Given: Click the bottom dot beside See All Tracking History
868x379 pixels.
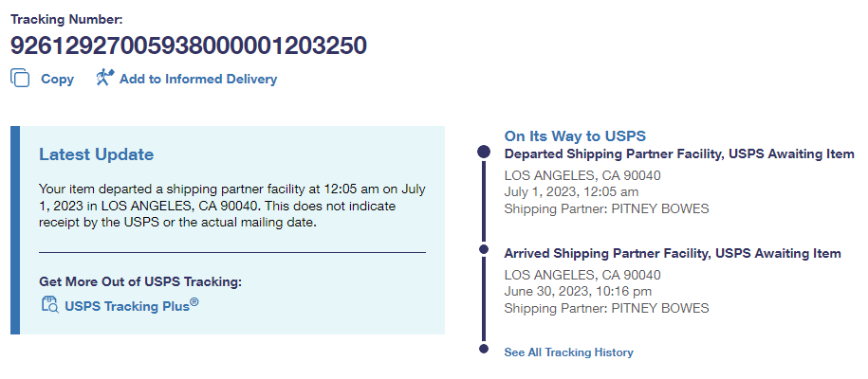Looking at the screenshot, I should coord(484,351).
